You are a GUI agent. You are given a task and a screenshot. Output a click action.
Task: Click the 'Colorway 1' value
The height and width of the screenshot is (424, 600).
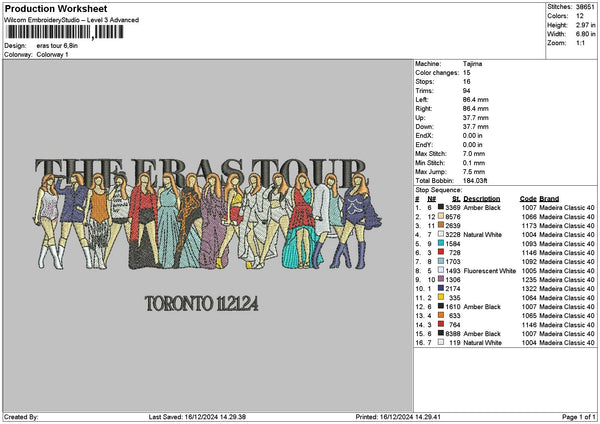(52, 55)
